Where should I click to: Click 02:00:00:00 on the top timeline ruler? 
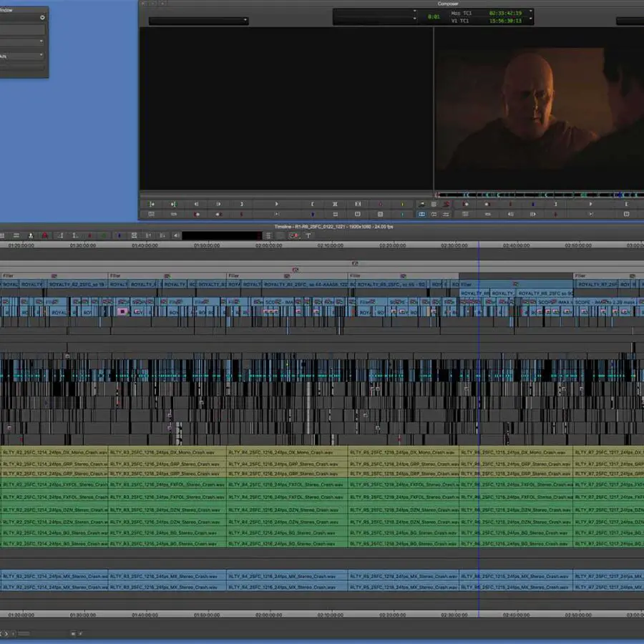pyautogui.click(x=269, y=245)
